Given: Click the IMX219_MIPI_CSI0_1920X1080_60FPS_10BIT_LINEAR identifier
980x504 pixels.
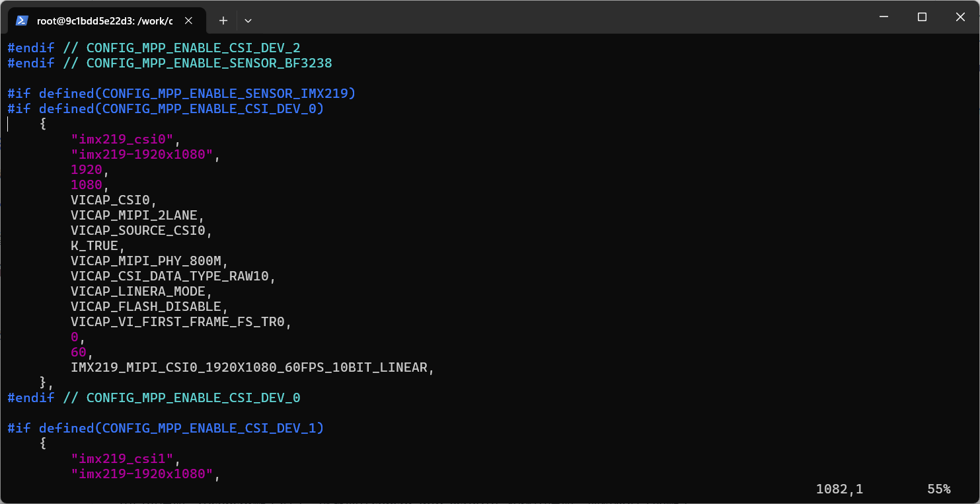Looking at the screenshot, I should click(252, 367).
